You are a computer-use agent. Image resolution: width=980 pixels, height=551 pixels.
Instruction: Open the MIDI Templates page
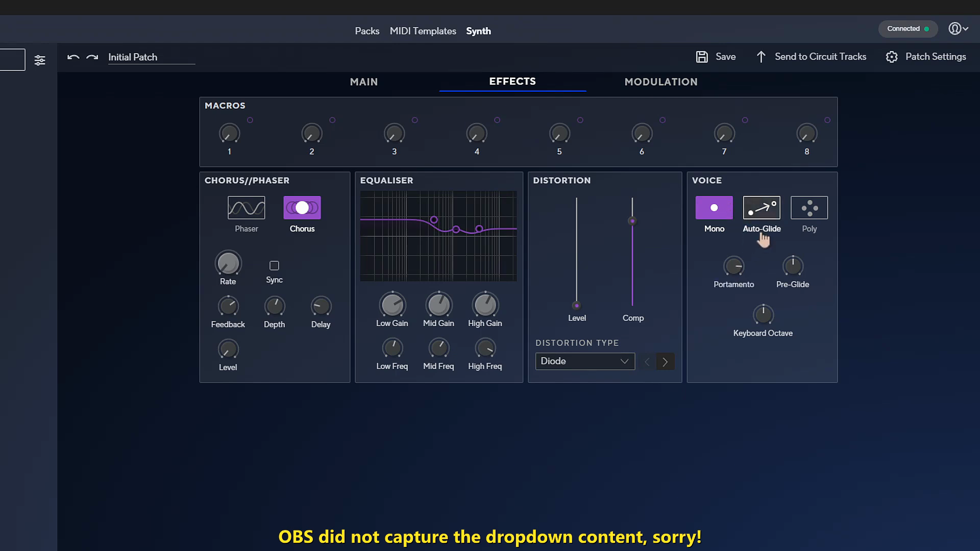tap(423, 31)
